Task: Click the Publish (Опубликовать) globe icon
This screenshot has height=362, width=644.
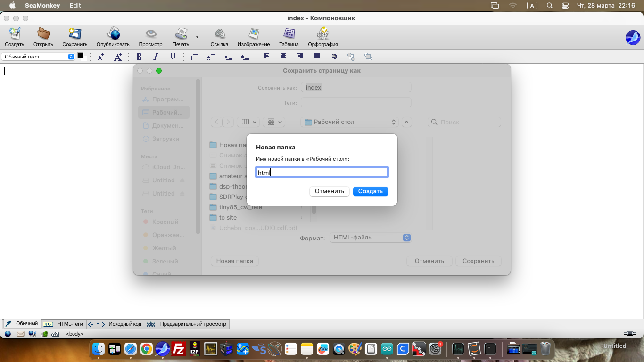Action: [113, 34]
